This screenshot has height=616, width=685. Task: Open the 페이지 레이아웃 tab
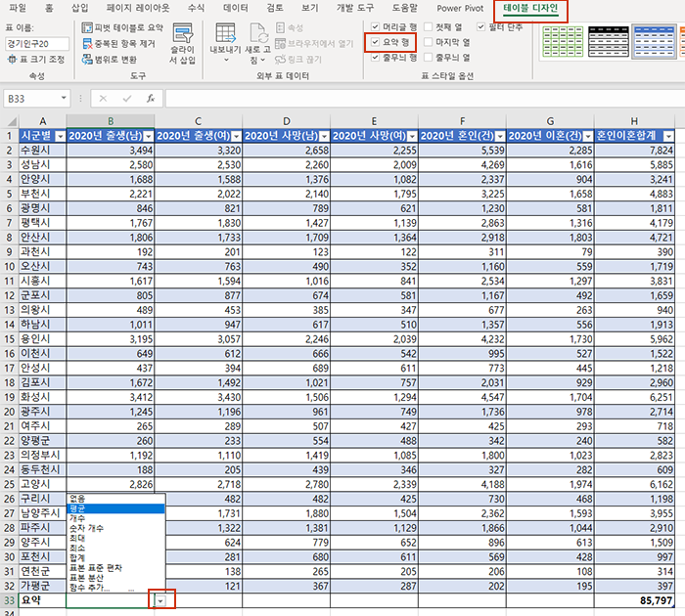[x=138, y=8]
